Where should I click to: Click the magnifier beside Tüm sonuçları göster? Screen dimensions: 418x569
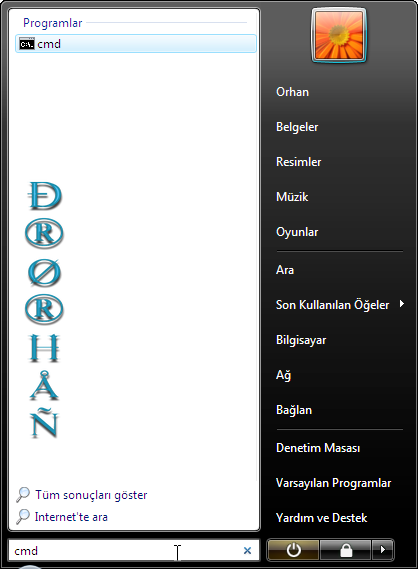[x=23, y=495]
